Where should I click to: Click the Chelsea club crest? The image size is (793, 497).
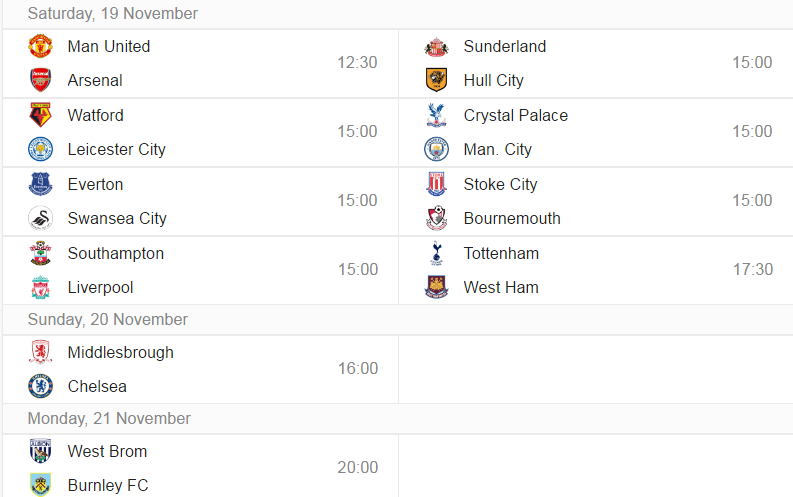click(40, 386)
